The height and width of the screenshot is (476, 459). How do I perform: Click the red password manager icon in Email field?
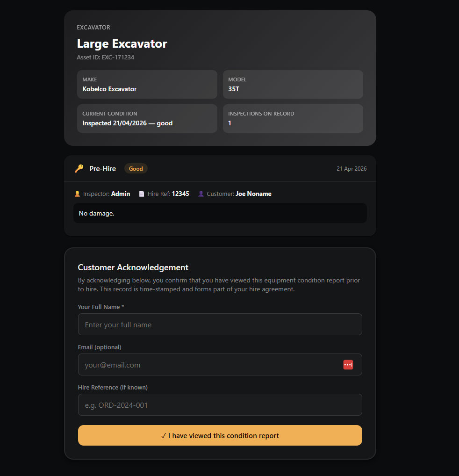coord(348,365)
